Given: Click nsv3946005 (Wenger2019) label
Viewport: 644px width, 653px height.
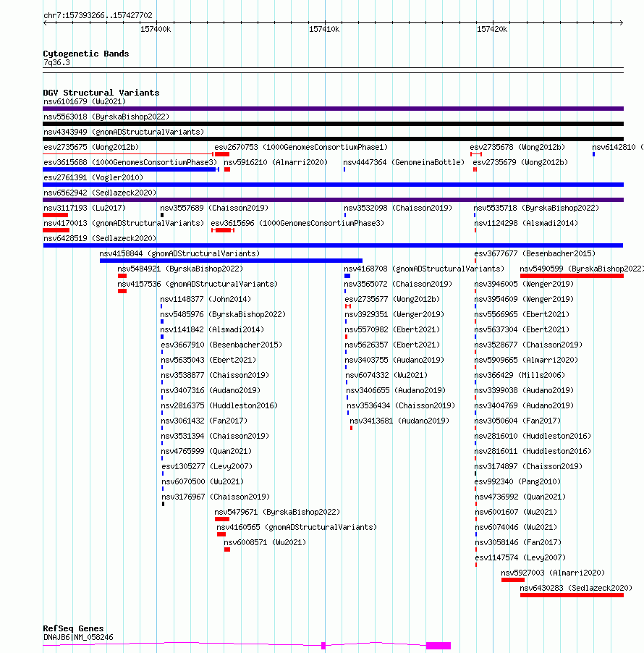Looking at the screenshot, I should click(x=524, y=284).
